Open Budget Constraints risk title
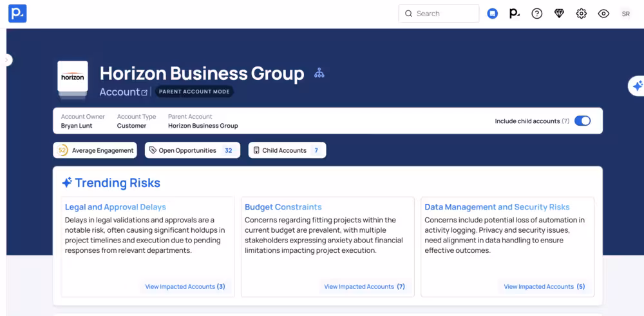The height and width of the screenshot is (316, 644). pos(283,207)
